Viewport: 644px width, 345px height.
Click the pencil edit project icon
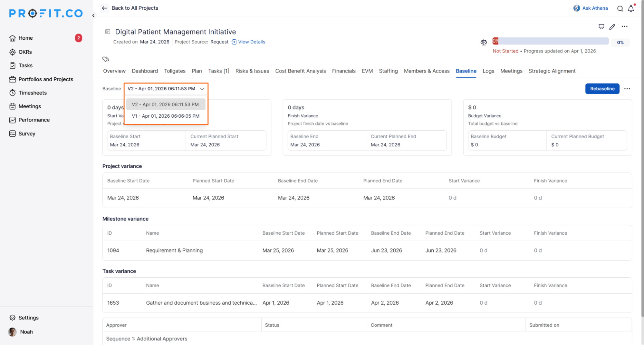tap(612, 27)
